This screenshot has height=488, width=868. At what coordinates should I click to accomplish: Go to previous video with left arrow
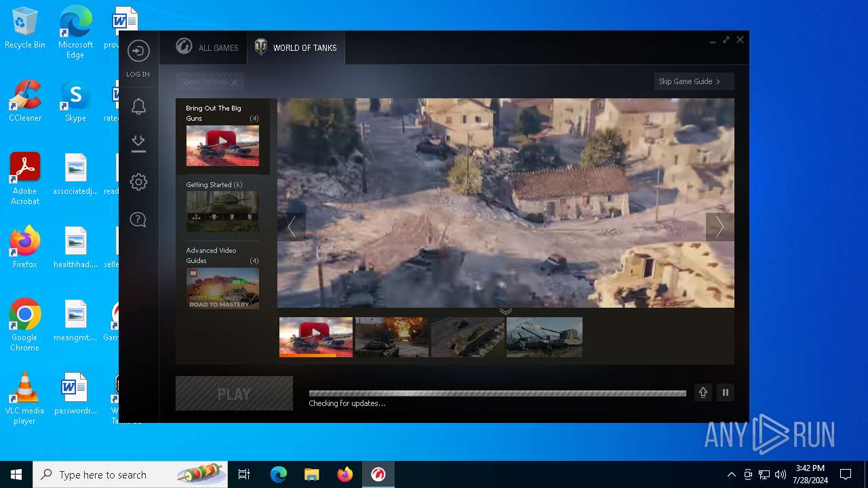pos(292,226)
